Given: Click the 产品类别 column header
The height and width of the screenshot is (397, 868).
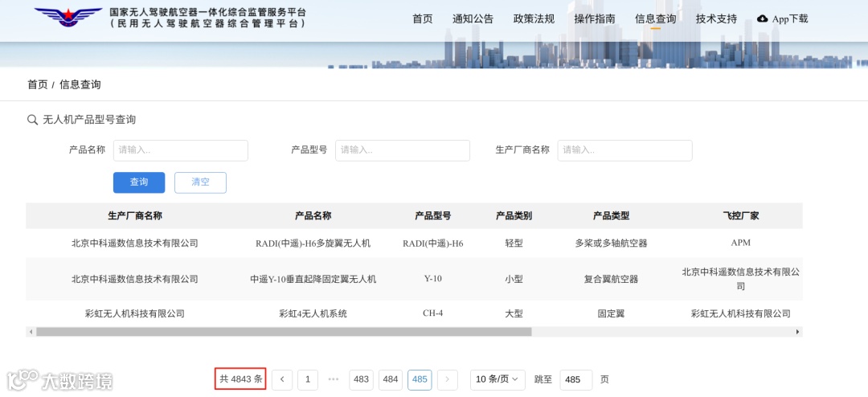Looking at the screenshot, I should coord(514,216).
